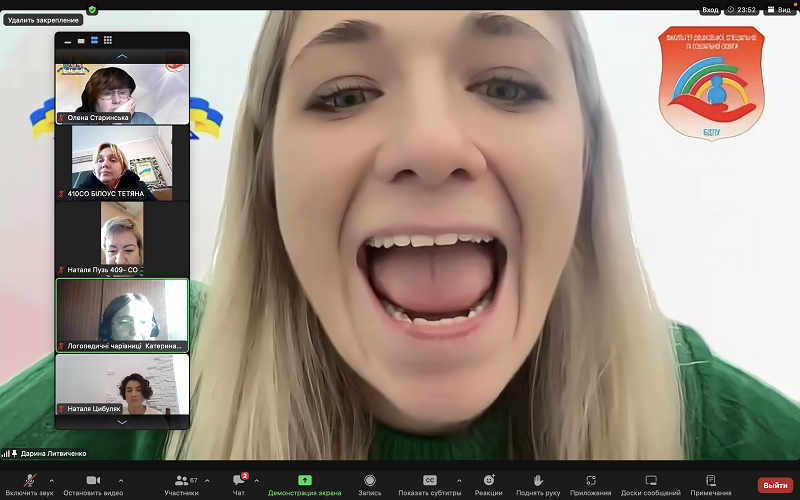Open Доски сообщений whiteboards
This screenshot has height=500, width=800.
coord(651,485)
